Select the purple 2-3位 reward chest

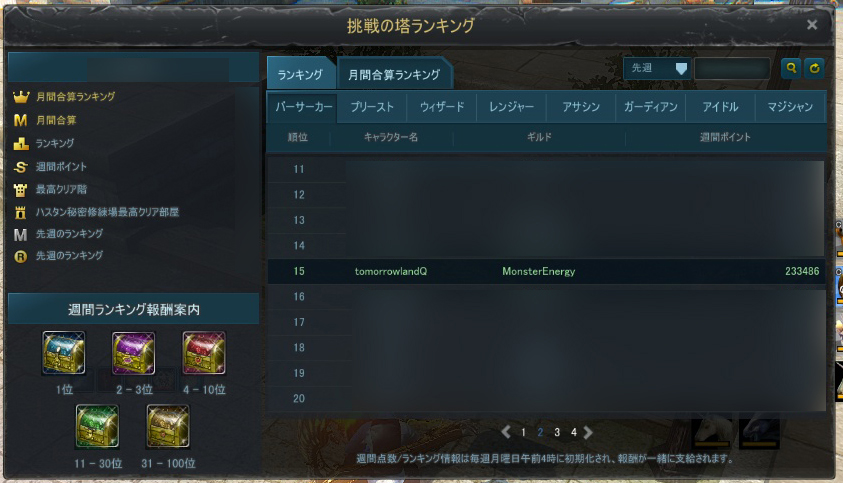click(133, 353)
